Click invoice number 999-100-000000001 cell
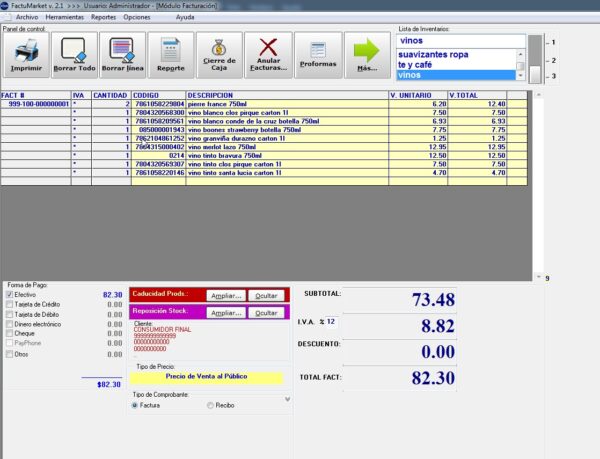 coord(36,104)
